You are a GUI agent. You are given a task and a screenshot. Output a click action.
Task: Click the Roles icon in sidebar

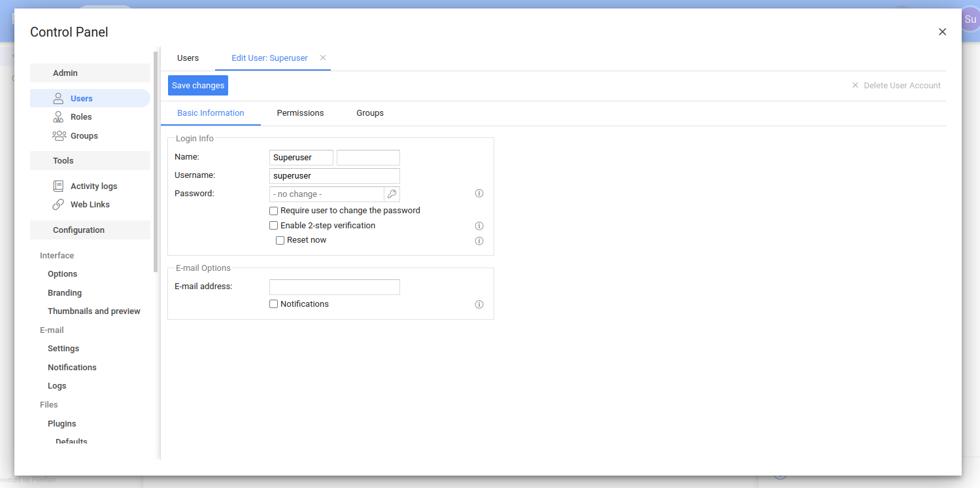click(58, 117)
